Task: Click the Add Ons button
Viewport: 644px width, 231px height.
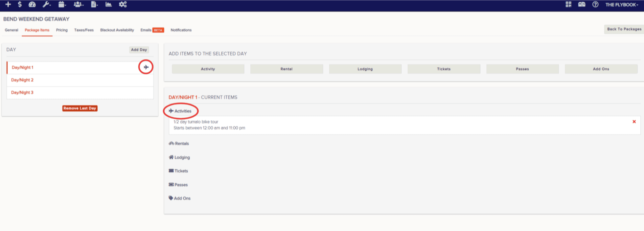Action: pyautogui.click(x=601, y=69)
